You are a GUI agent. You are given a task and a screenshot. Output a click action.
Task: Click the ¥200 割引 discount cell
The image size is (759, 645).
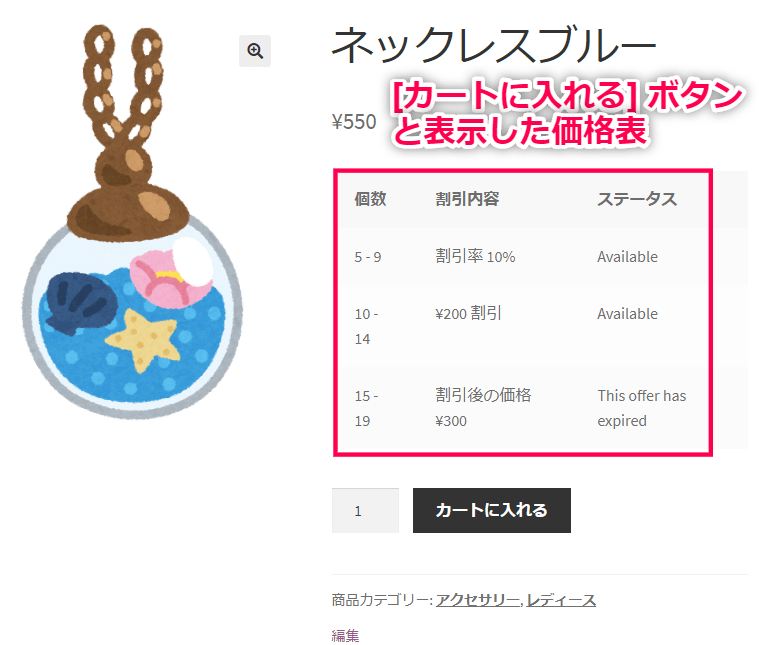pos(468,313)
